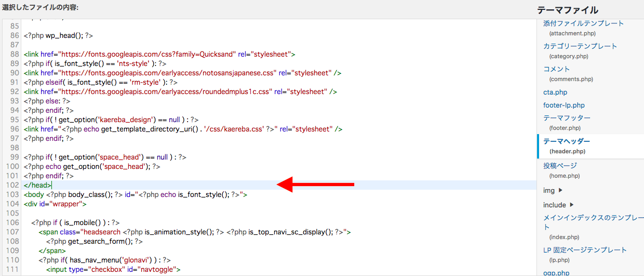644x276 pixels.
Task: Click the navtoggle checkbox input line
Action: click(x=113, y=269)
